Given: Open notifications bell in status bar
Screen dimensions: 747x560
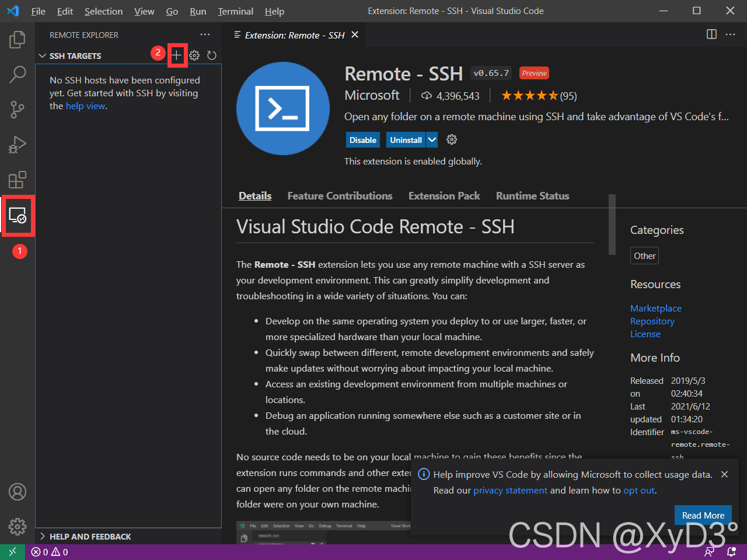Looking at the screenshot, I should 731,552.
